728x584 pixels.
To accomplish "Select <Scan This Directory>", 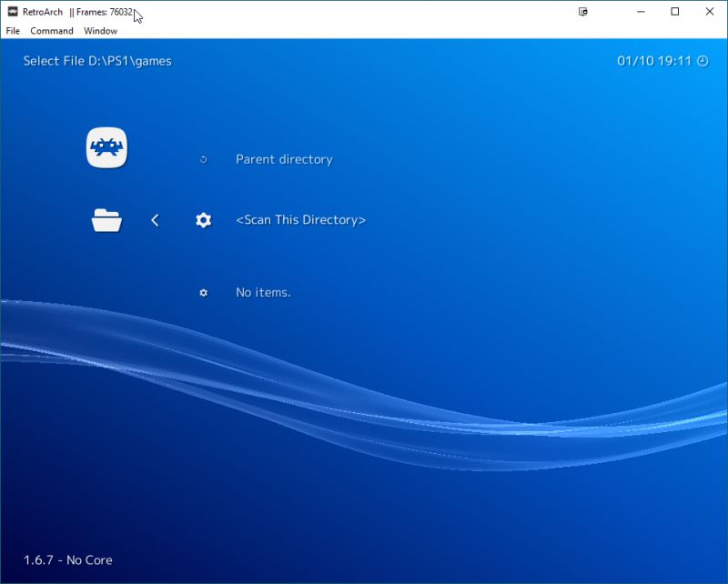I will pyautogui.click(x=300, y=219).
